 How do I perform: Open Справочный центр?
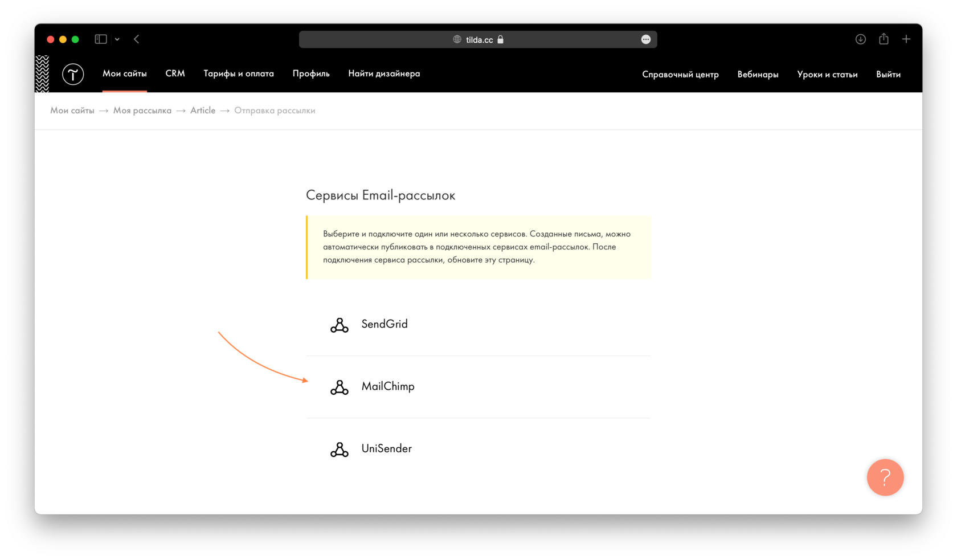[x=680, y=74]
